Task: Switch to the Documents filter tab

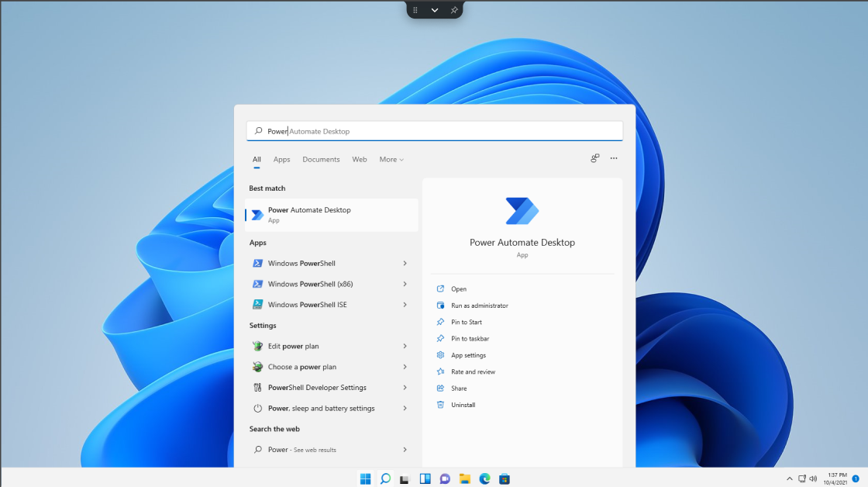Action: click(x=321, y=160)
